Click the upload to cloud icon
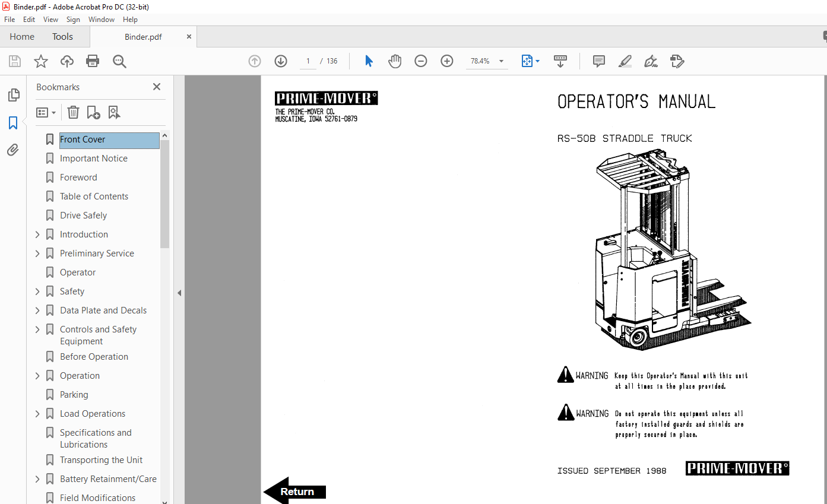Screen dimensions: 827x504 pos(67,61)
